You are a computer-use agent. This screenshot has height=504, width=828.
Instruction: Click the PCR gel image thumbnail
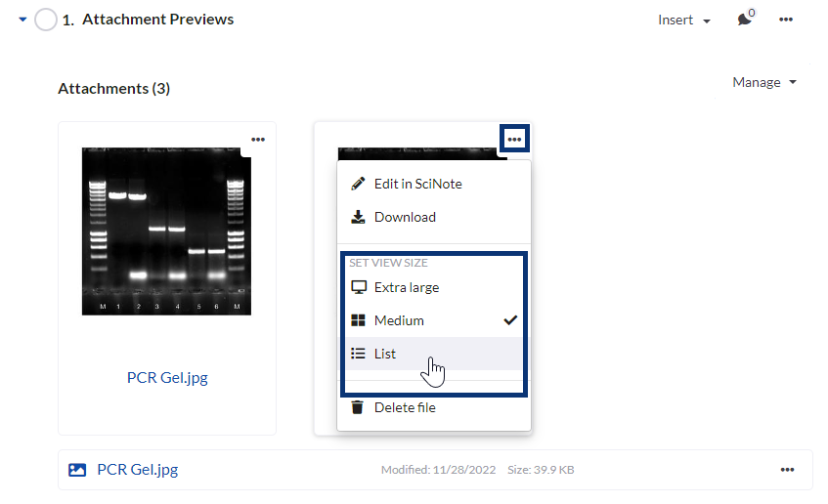[x=166, y=231]
